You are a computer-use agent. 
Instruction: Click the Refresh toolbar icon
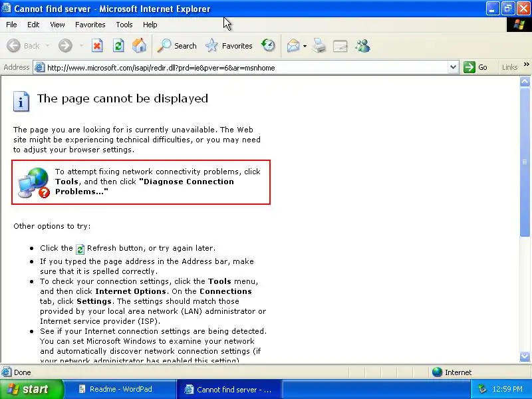tap(118, 45)
